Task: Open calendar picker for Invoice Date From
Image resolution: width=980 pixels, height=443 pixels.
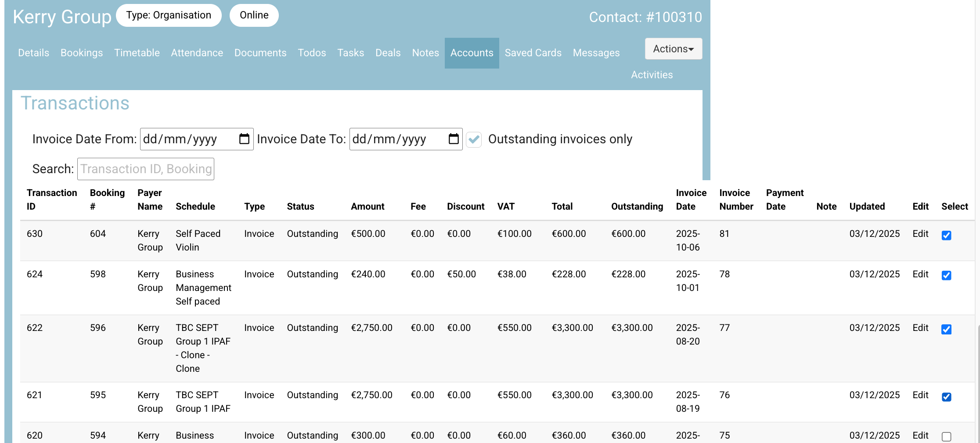Action: 244,139
